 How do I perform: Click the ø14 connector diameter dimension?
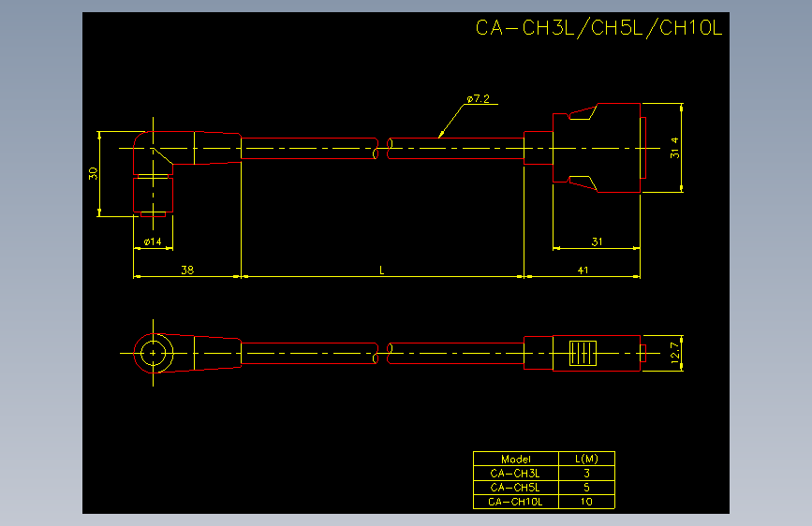[x=153, y=241]
